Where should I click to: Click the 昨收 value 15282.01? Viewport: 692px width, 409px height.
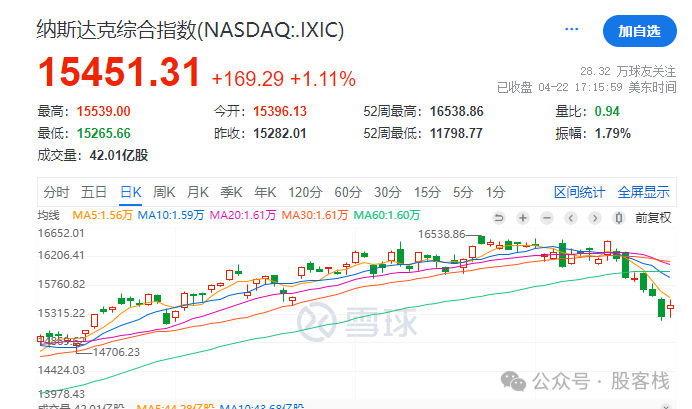pyautogui.click(x=280, y=133)
